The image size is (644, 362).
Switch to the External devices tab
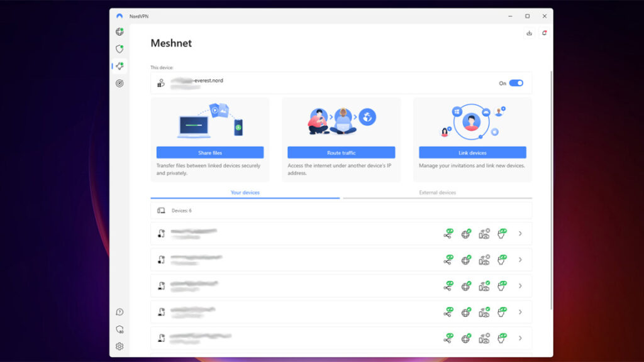tap(438, 192)
